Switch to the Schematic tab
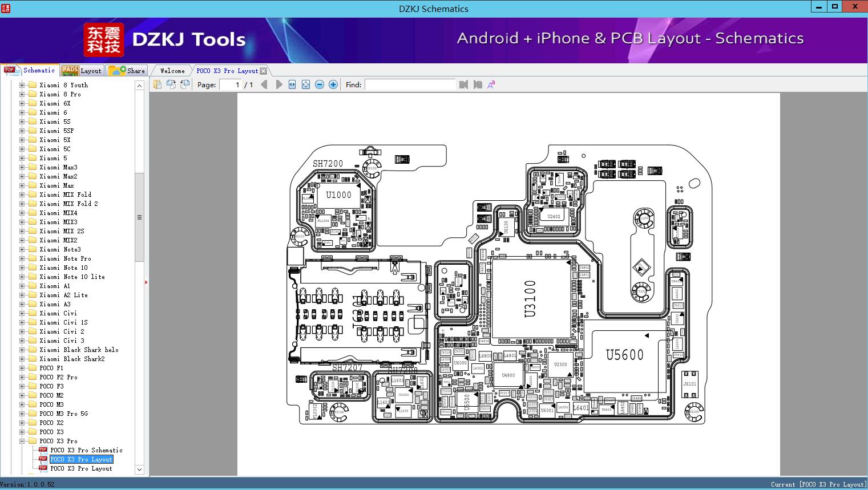868x490 pixels. pyautogui.click(x=30, y=70)
